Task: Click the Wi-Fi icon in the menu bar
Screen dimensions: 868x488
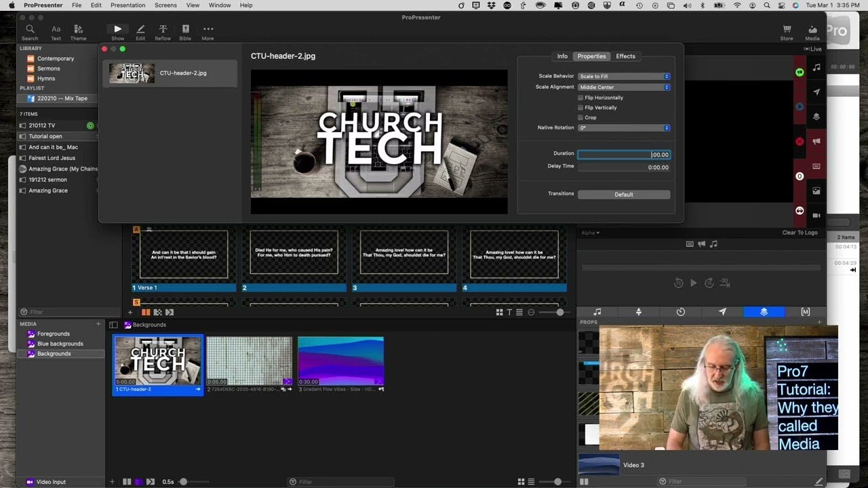Action: click(737, 5)
